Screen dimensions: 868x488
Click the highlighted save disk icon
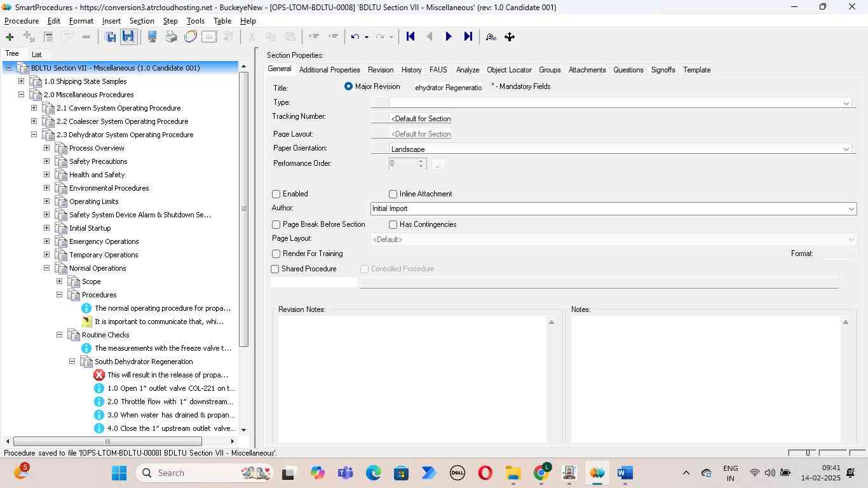(128, 37)
